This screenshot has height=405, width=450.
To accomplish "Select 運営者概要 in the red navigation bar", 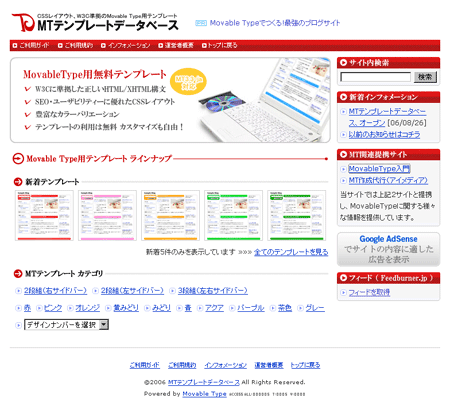I will [179, 45].
